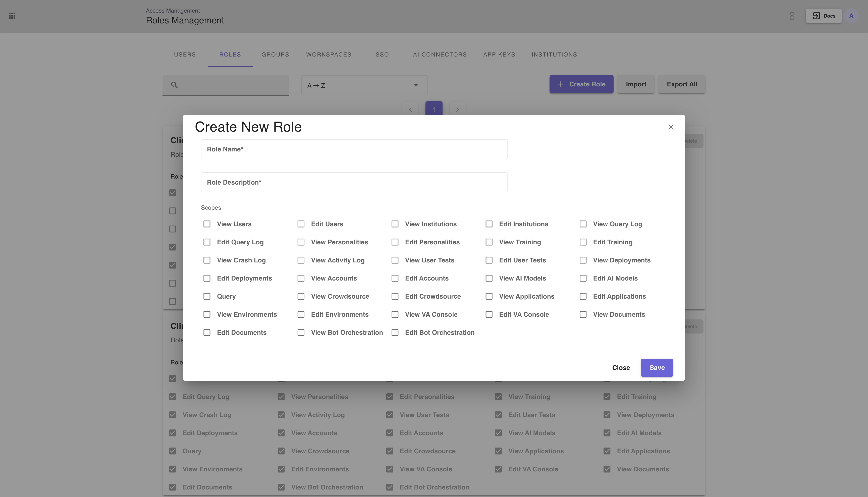Image resolution: width=868 pixels, height=497 pixels.
Task: Switch to the Roles tab
Action: click(x=230, y=54)
